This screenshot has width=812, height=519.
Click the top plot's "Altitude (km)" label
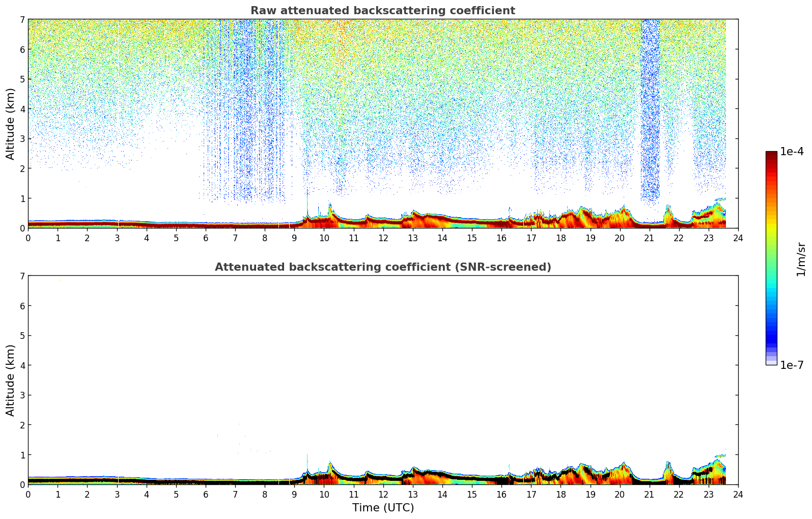[x=11, y=124]
